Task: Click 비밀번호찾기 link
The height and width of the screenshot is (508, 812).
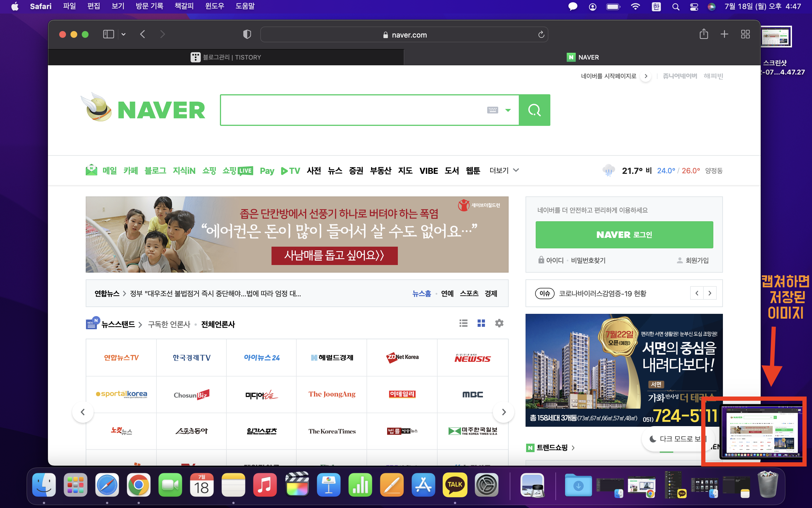Action: pos(588,260)
